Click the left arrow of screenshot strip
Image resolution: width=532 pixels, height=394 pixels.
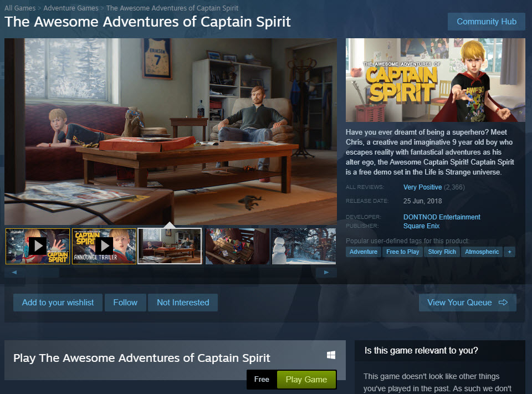pos(14,272)
